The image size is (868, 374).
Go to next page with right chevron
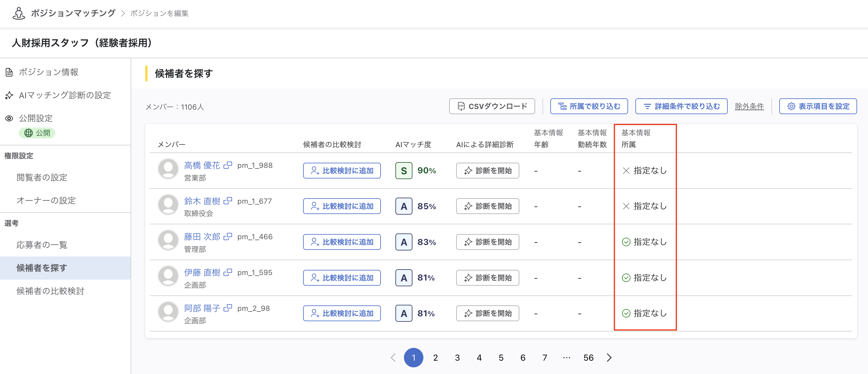[x=609, y=358]
